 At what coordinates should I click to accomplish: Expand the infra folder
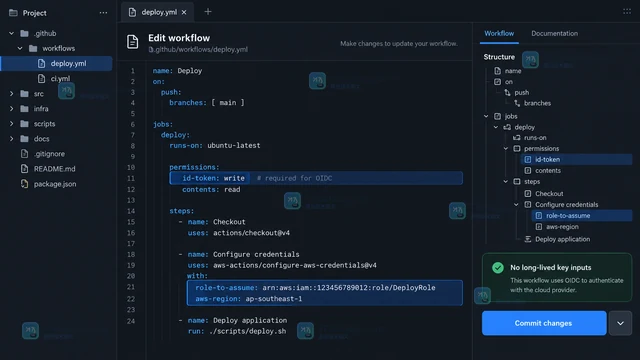tap(11, 109)
